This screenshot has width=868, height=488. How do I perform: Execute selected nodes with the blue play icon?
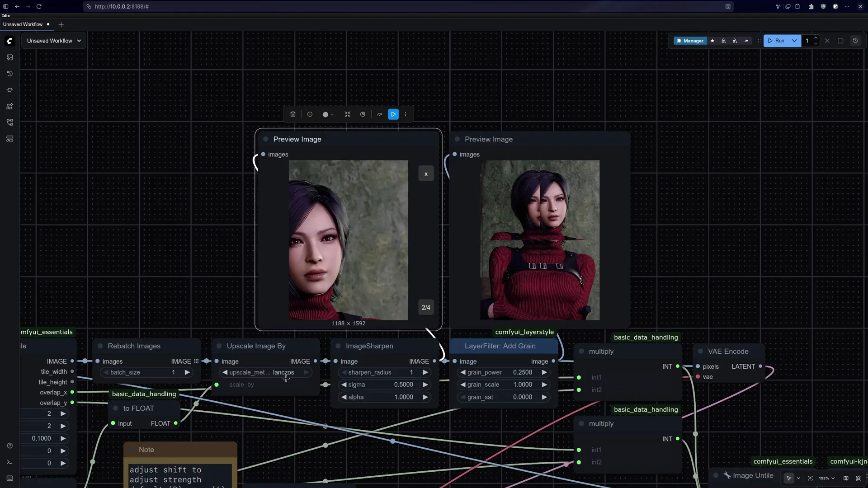[393, 114]
